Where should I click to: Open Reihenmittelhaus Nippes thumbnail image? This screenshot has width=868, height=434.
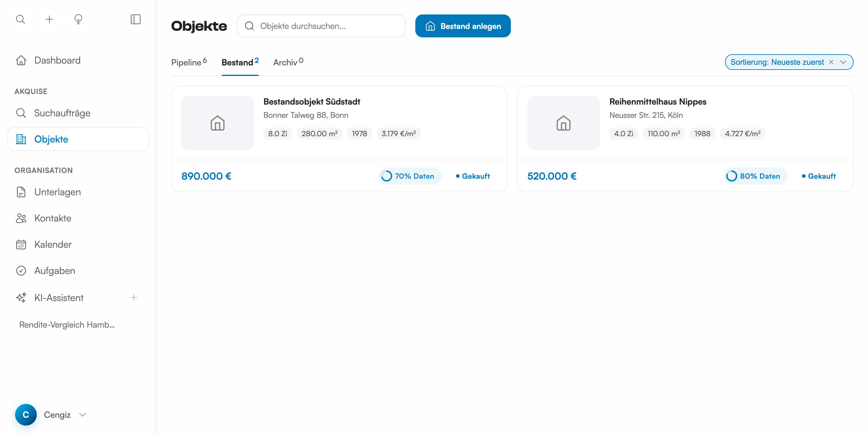(x=563, y=123)
